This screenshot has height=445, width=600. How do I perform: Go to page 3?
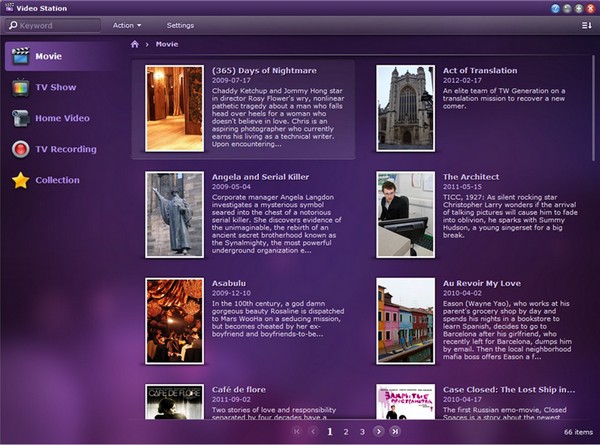(x=362, y=432)
